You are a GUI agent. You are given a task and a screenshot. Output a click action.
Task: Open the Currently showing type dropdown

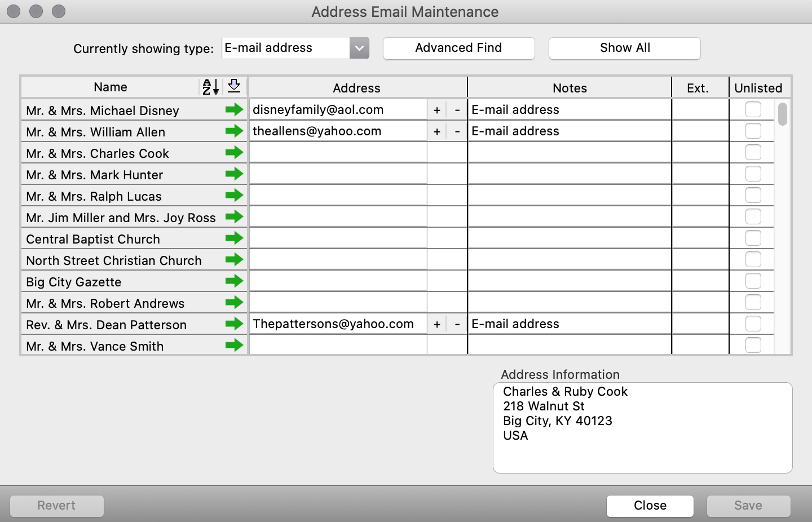tap(359, 48)
